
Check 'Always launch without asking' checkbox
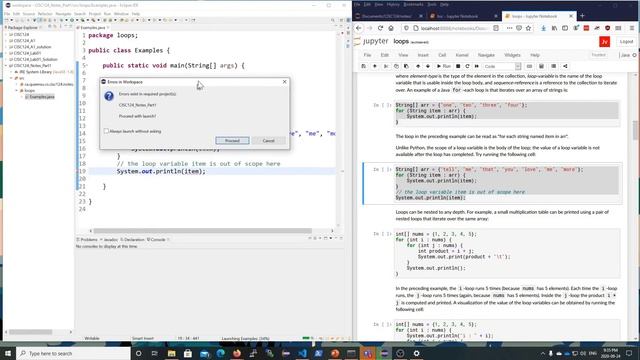point(106,131)
